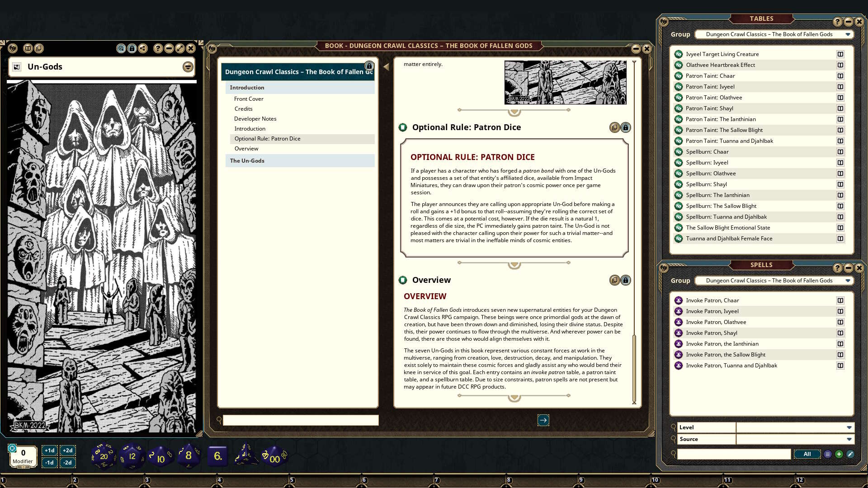
Task: Toggle the lock on the Un-Gods image window
Action: tap(131, 48)
